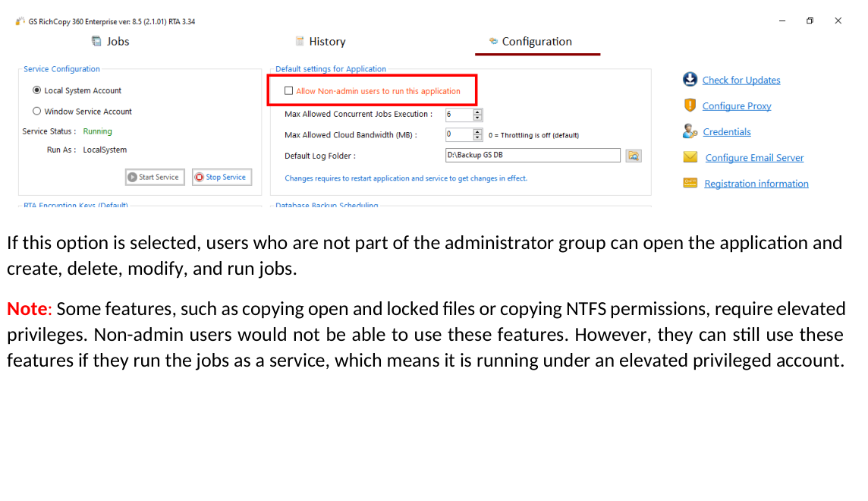Open Registration information link
The height and width of the screenshot is (501, 868).
(x=756, y=184)
